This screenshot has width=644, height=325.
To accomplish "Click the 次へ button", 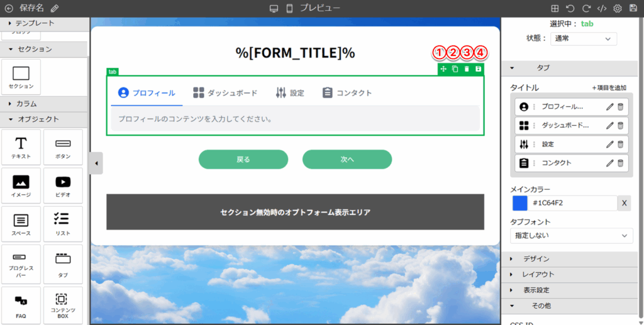I will pyautogui.click(x=347, y=160).
